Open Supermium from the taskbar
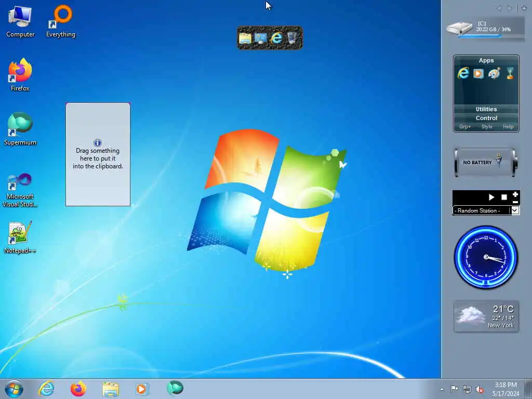The height and width of the screenshot is (399, 532). point(175,388)
